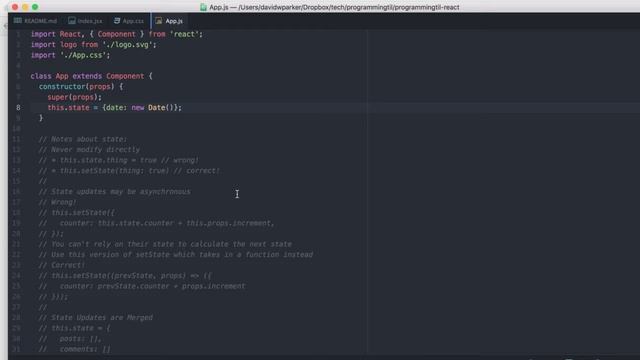640x360 pixels.
Task: Click the yellow minimize window button
Action: (x=25, y=7)
